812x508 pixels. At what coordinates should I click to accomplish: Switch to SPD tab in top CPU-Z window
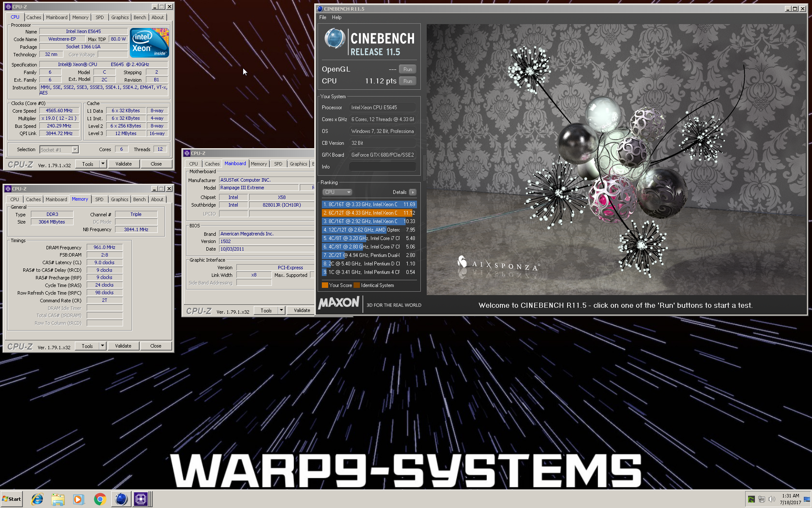pos(100,17)
